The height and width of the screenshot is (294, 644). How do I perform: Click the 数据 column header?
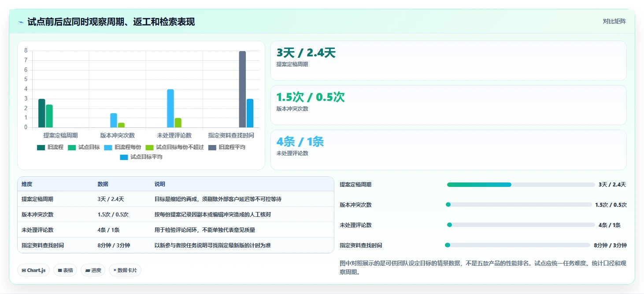pyautogui.click(x=103, y=184)
